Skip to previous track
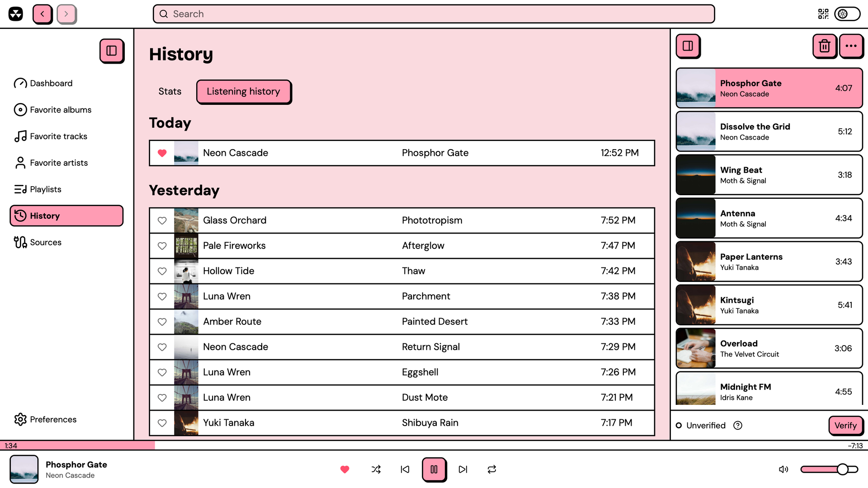 405,469
